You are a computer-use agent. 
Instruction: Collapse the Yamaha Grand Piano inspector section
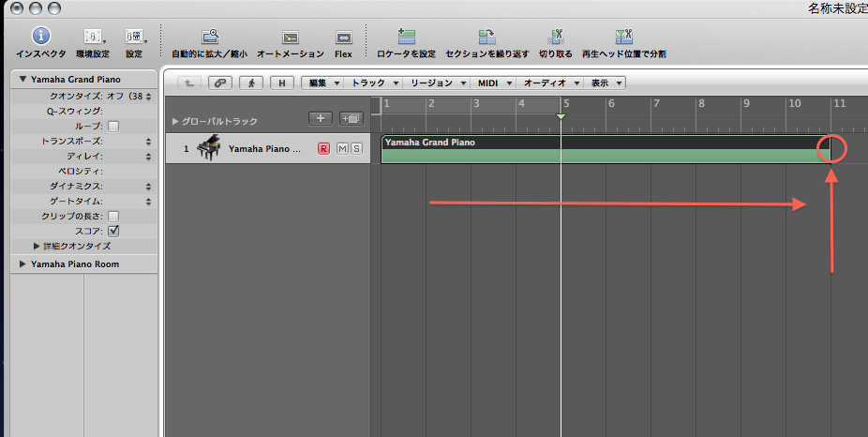pyautogui.click(x=22, y=79)
